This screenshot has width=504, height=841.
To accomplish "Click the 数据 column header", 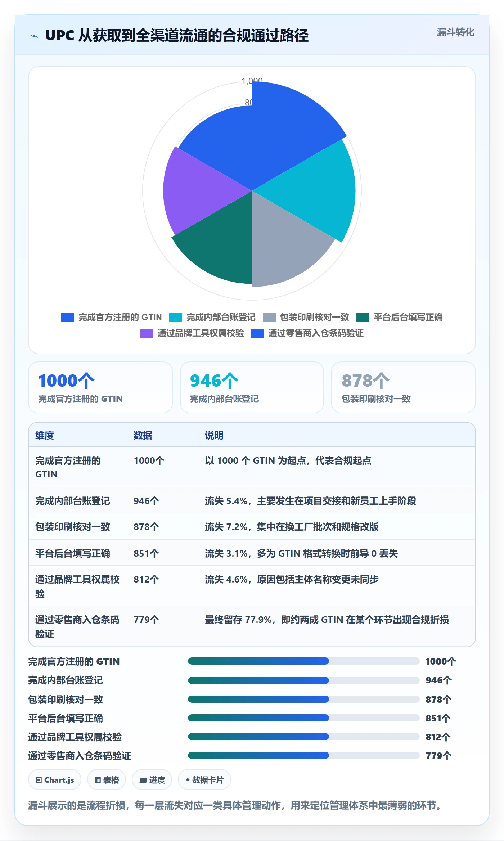I will [143, 435].
